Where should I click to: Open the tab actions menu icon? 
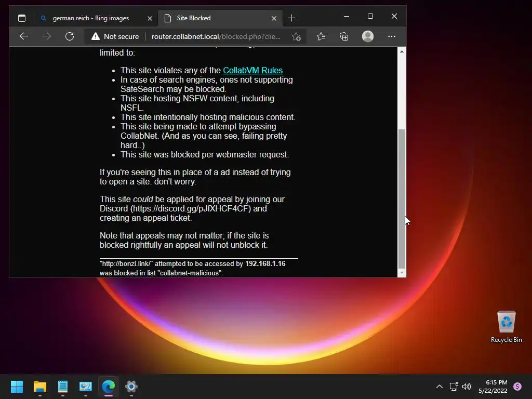(x=22, y=18)
